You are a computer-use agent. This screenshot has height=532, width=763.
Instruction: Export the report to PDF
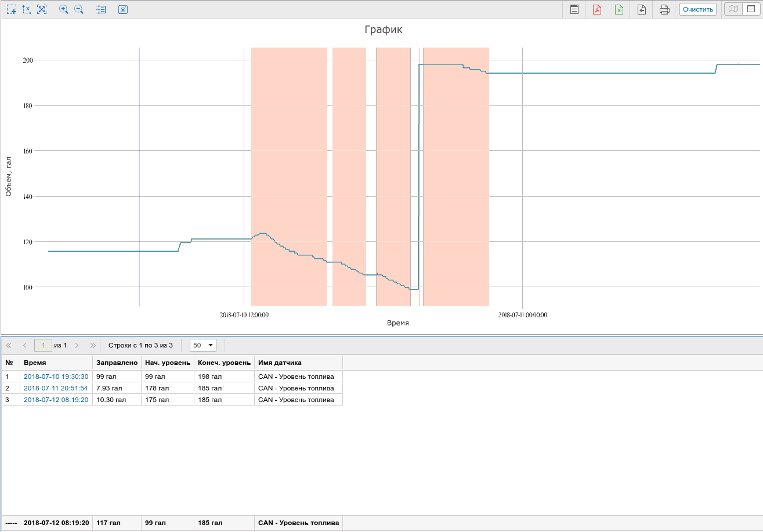[596, 9]
